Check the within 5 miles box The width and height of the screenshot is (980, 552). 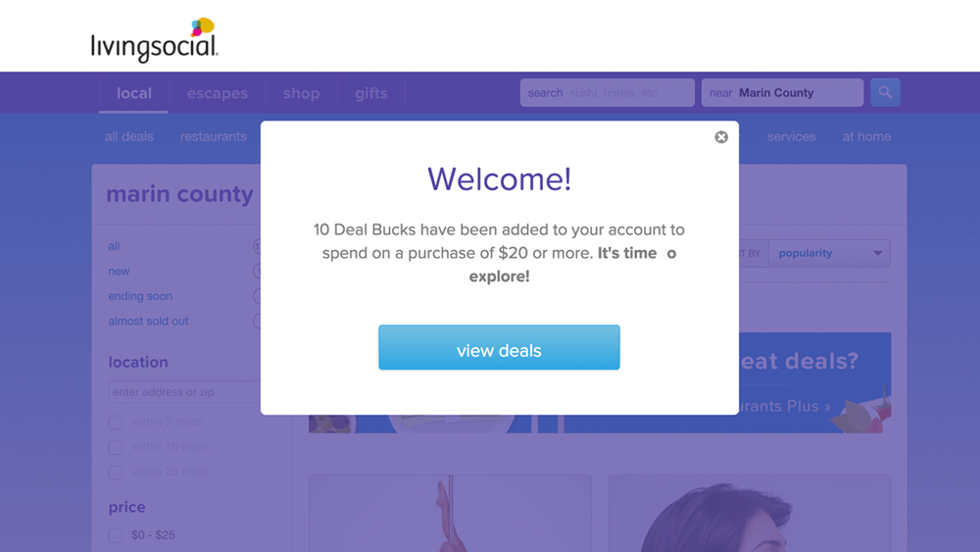click(116, 423)
